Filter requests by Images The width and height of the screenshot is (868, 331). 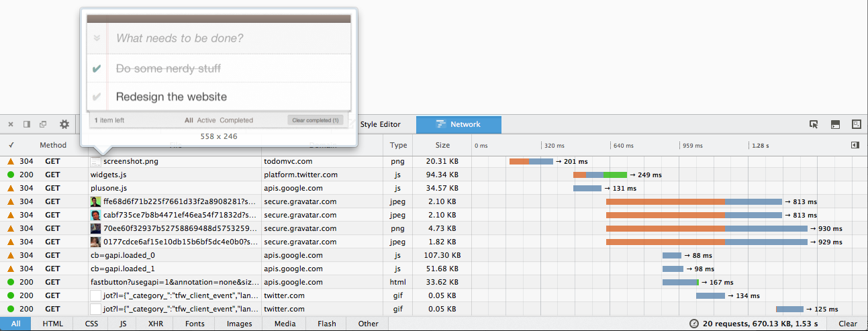(240, 324)
